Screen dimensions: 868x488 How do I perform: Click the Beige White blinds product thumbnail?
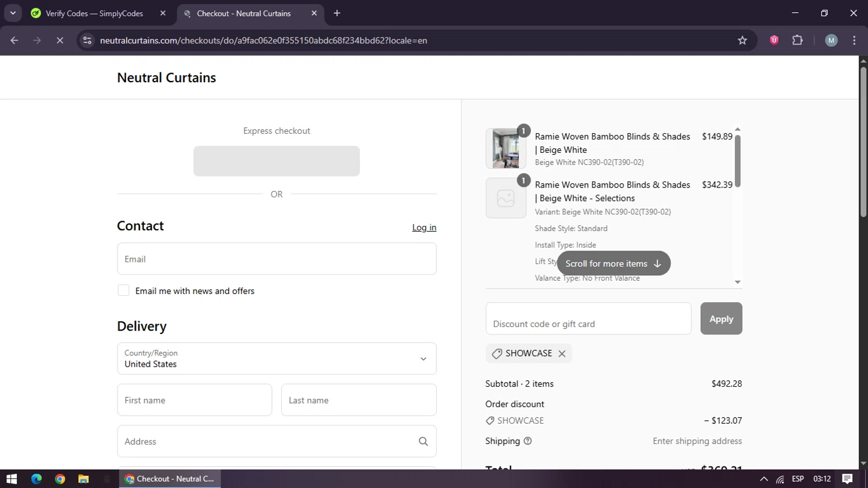[x=506, y=148]
